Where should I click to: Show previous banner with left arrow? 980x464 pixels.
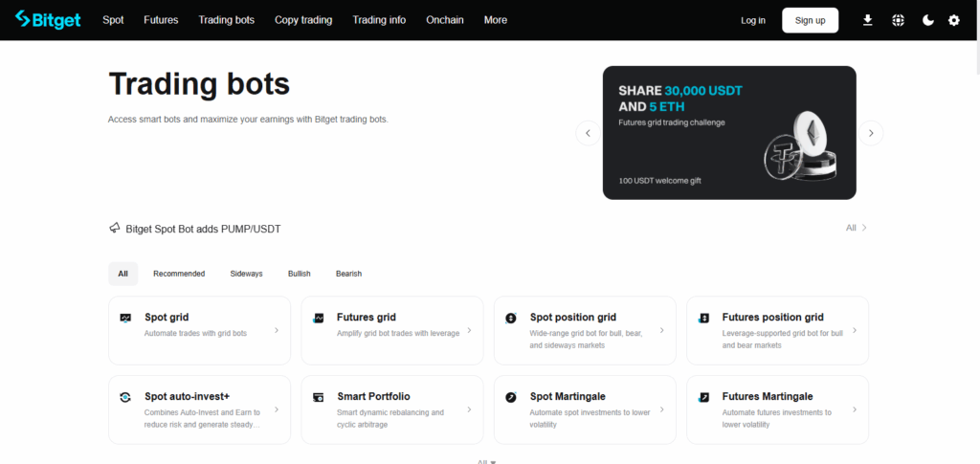coord(589,133)
